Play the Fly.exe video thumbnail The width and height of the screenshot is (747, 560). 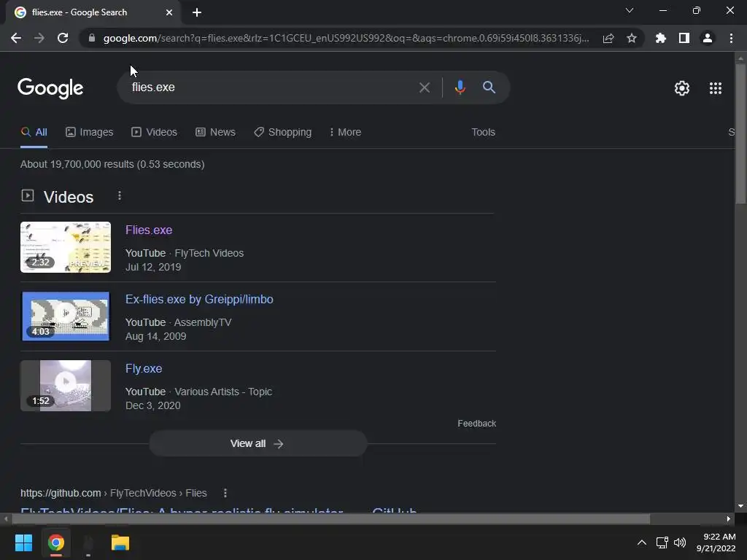pos(66,386)
